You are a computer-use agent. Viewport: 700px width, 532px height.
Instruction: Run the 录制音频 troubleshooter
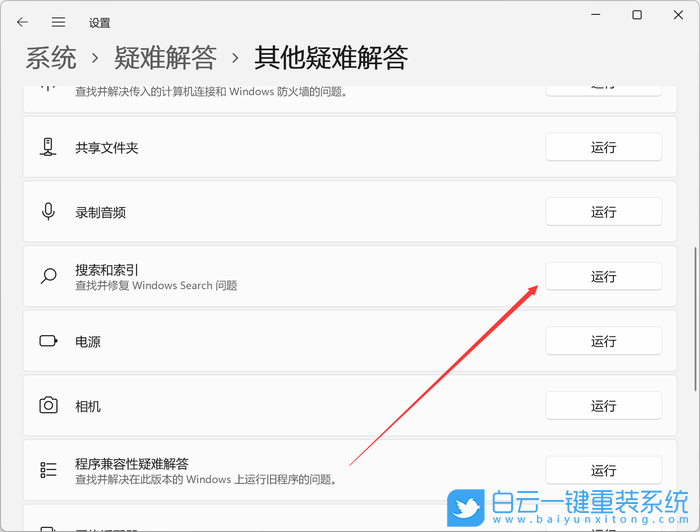tap(603, 212)
